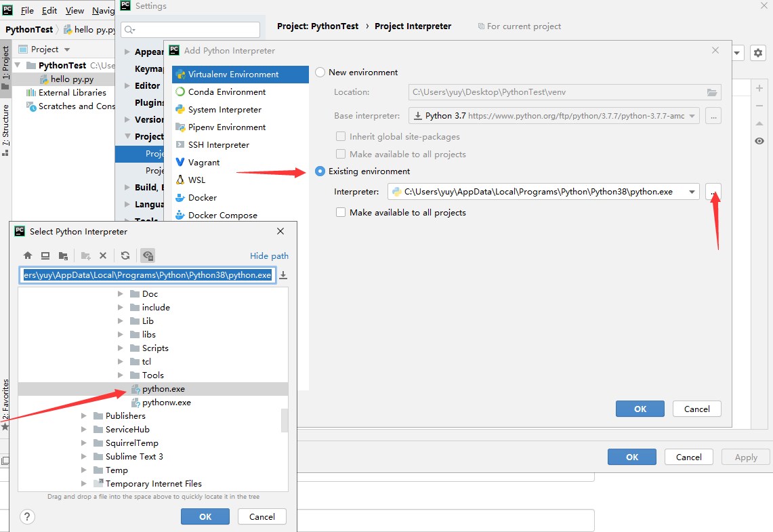Open the Interpreter path dropdown
Image resolution: width=773 pixels, height=532 pixels.
(x=692, y=192)
